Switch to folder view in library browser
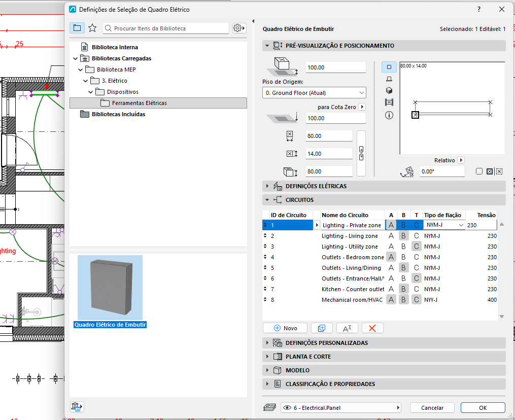Image resolution: width=515 pixels, height=420 pixels. click(x=77, y=28)
